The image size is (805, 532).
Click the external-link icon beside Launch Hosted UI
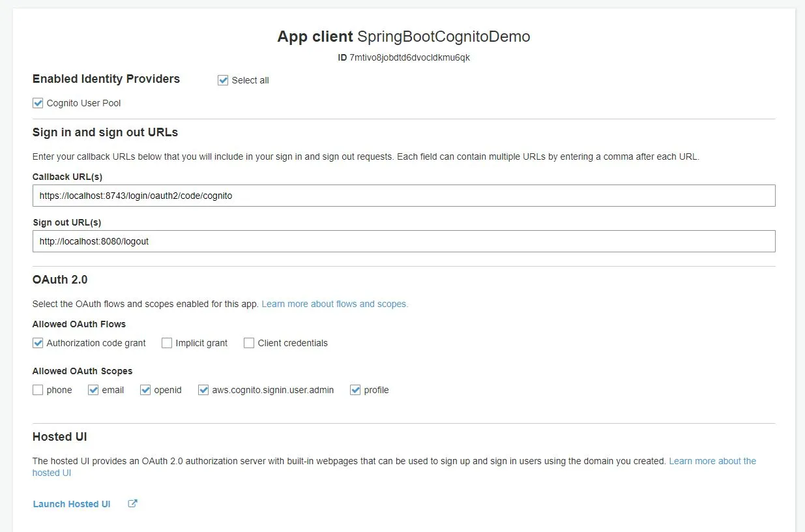132,503
